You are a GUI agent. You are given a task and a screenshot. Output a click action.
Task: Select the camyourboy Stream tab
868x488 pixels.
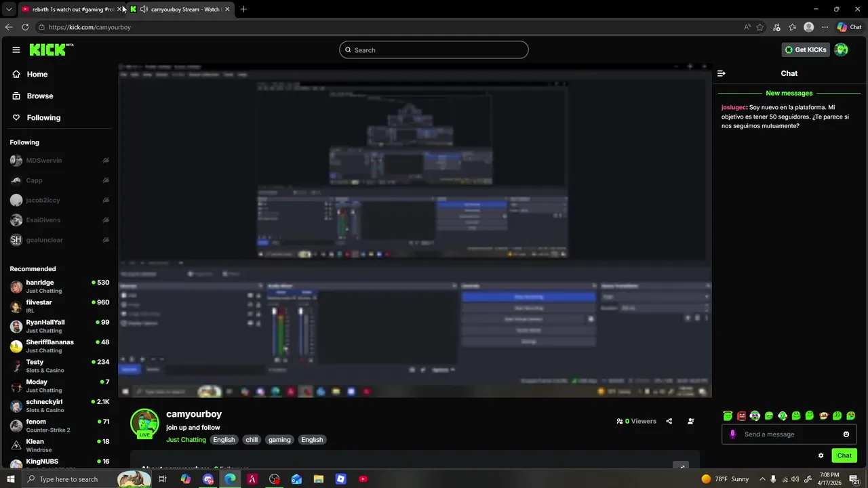pos(180,9)
